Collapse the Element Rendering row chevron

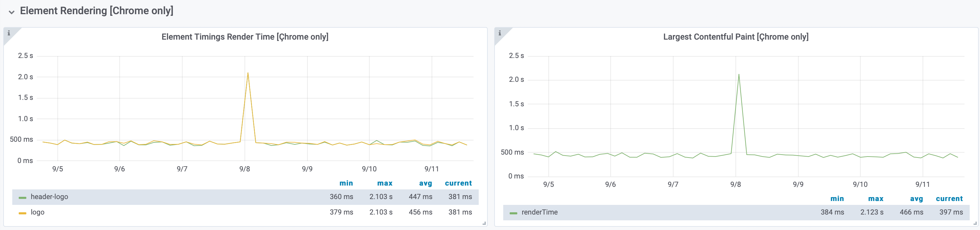point(12,12)
